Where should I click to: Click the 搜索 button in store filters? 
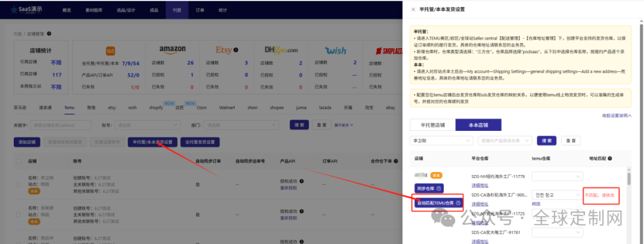[299, 124]
